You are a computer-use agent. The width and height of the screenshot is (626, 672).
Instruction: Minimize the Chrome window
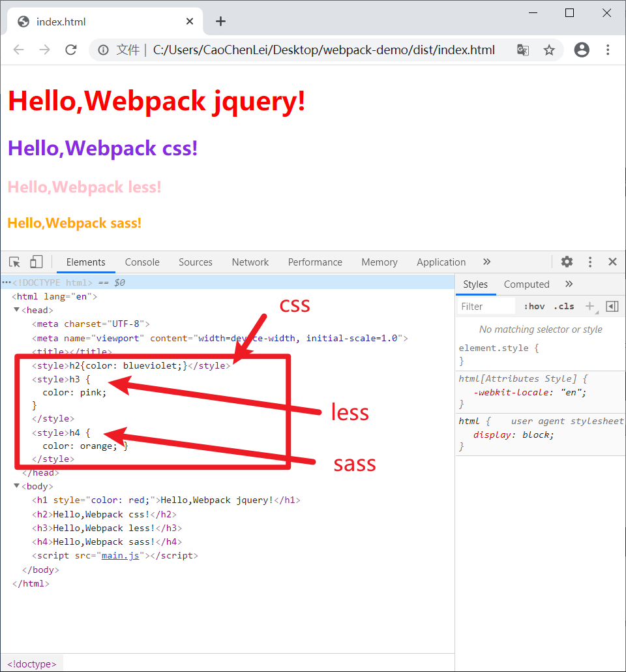[x=533, y=13]
